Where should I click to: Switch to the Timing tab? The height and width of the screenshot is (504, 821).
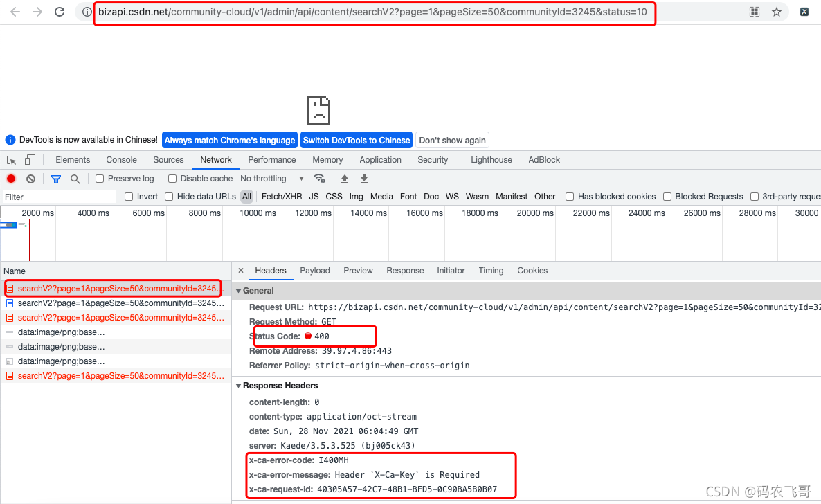click(x=491, y=270)
